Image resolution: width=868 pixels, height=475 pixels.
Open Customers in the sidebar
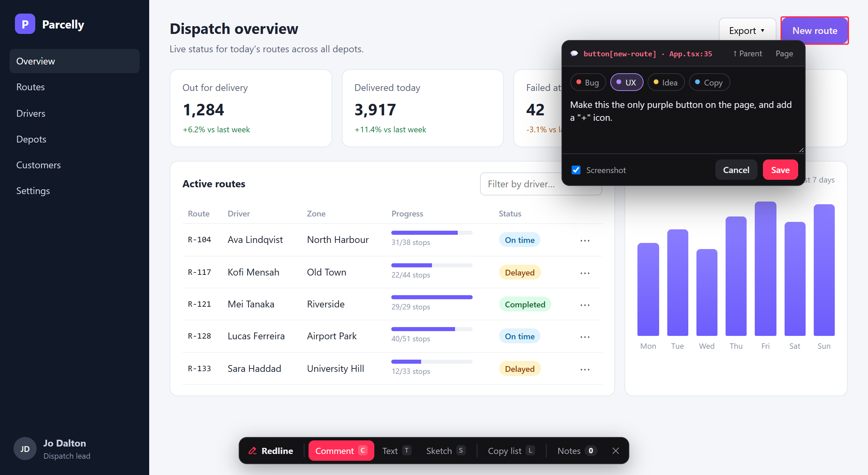point(75,165)
